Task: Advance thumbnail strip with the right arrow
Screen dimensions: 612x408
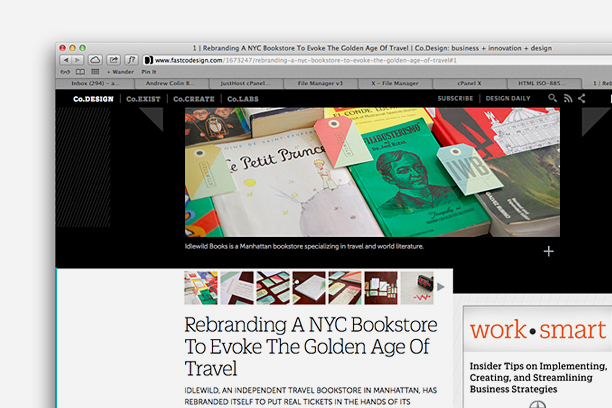Action: [441, 287]
